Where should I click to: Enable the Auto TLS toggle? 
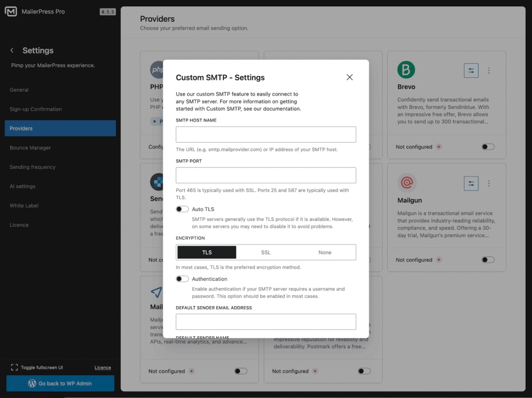pyautogui.click(x=182, y=209)
